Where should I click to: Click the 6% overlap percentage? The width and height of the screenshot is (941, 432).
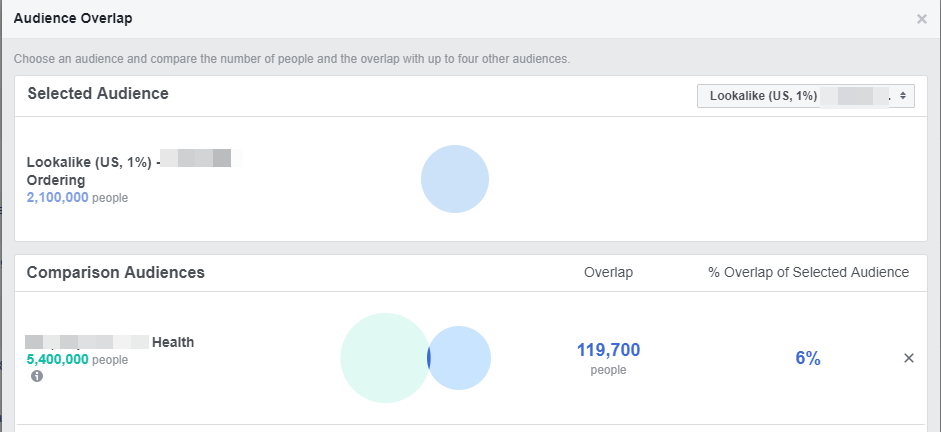pyautogui.click(x=808, y=358)
